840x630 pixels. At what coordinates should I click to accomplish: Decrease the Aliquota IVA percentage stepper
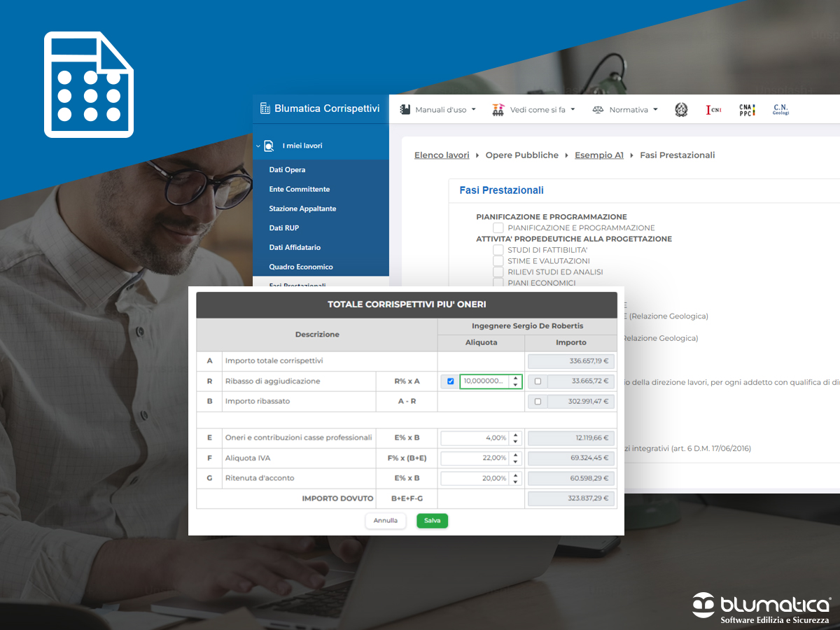pos(516,462)
